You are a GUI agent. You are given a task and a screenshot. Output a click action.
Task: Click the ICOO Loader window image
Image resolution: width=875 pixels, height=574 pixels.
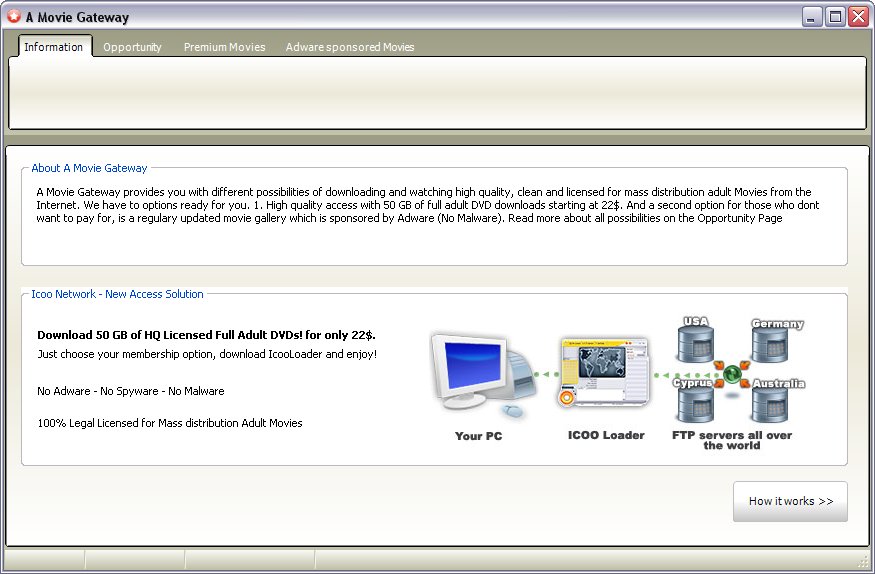click(604, 372)
